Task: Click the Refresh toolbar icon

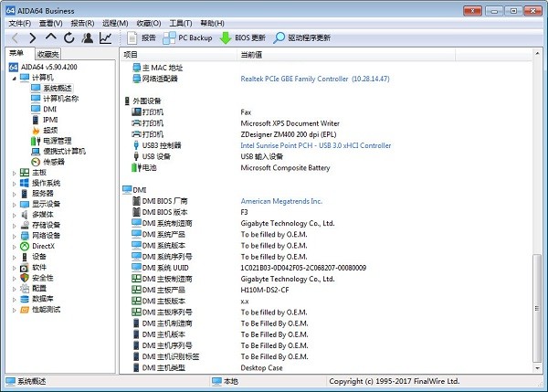Action: tap(69, 38)
